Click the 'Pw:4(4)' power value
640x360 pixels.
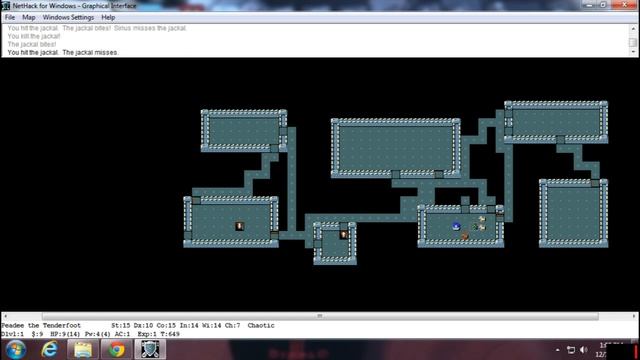tap(98, 334)
